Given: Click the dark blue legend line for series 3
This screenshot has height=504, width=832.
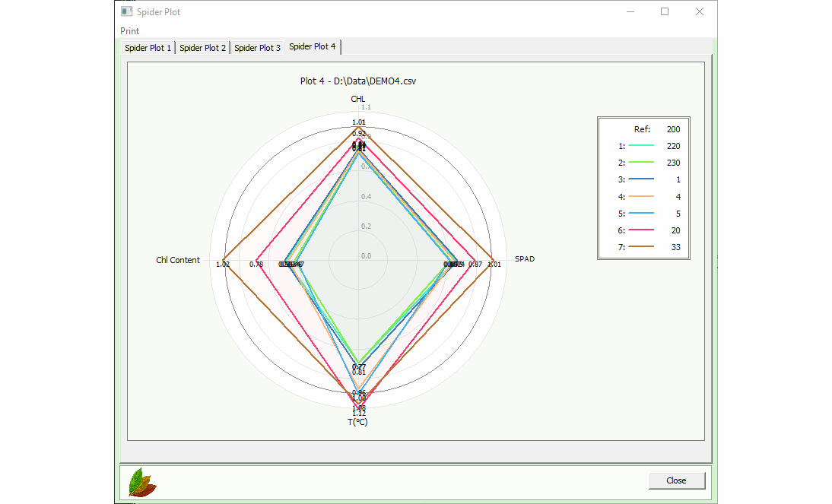Looking at the screenshot, I should point(641,180).
